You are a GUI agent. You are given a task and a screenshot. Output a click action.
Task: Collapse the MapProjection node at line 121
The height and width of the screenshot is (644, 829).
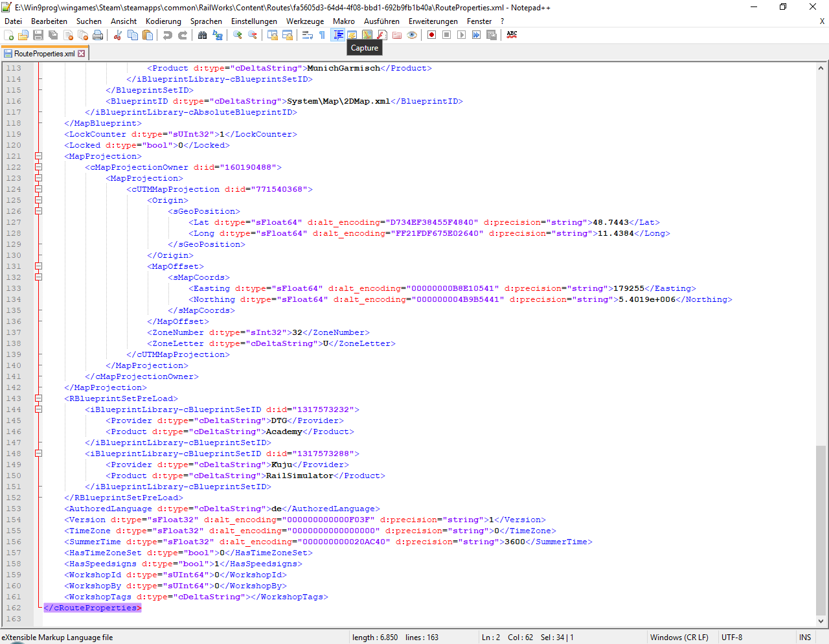pyautogui.click(x=38, y=156)
